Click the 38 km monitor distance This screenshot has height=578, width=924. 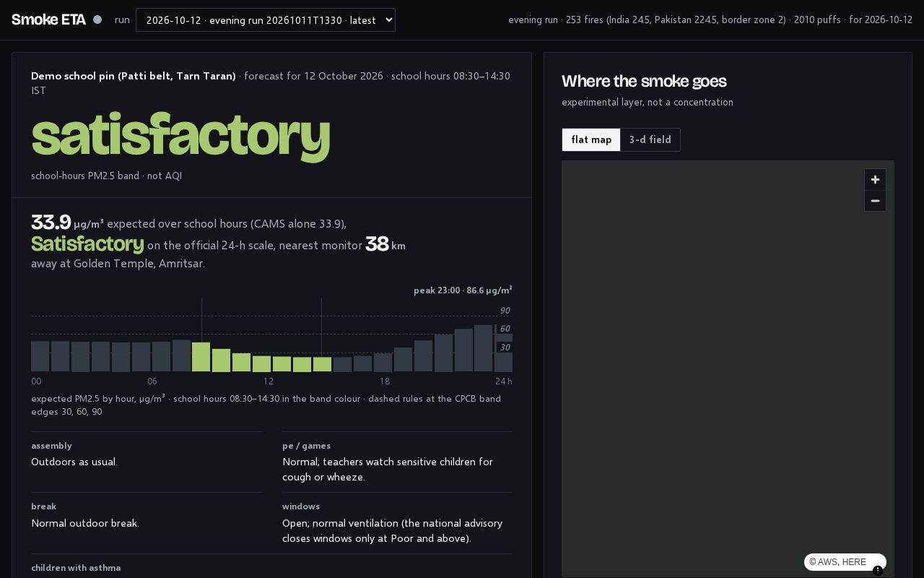click(x=385, y=245)
